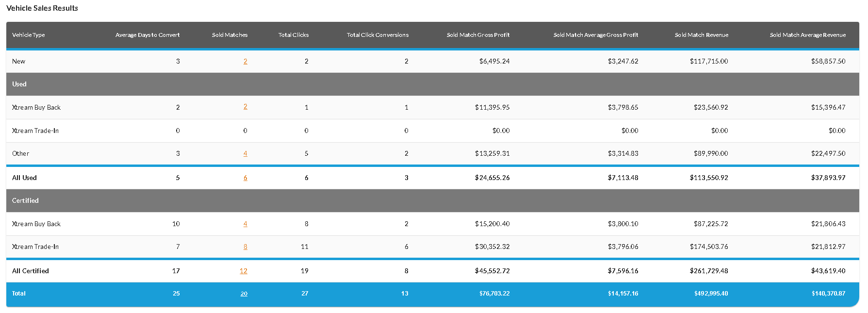Click the Vehicle Sales Results title

[x=42, y=8]
